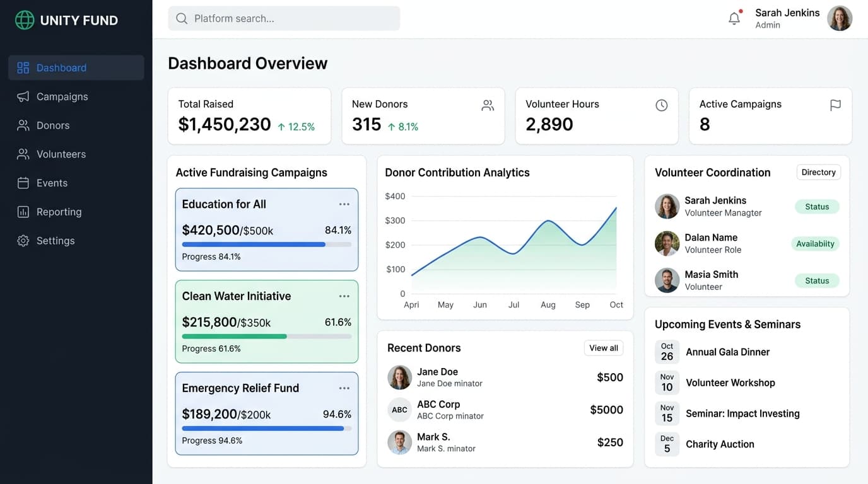Click the Campaigns megaphone icon
868x484 pixels.
[23, 96]
